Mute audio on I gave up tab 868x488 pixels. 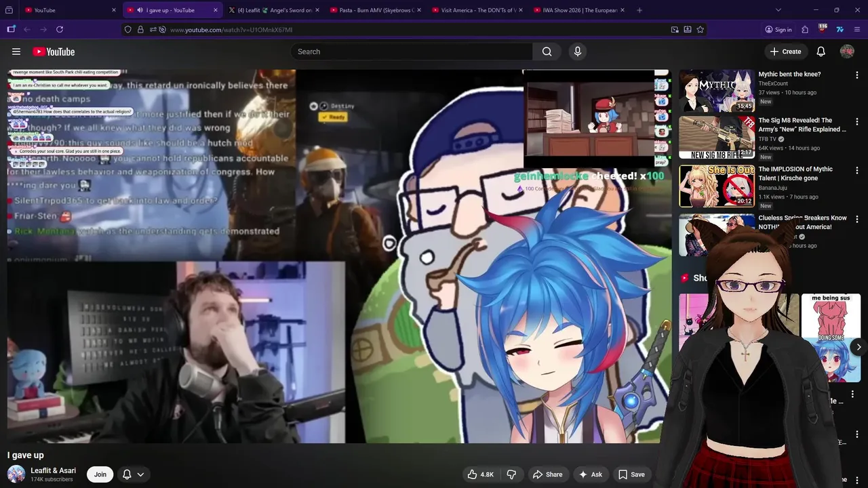[140, 10]
